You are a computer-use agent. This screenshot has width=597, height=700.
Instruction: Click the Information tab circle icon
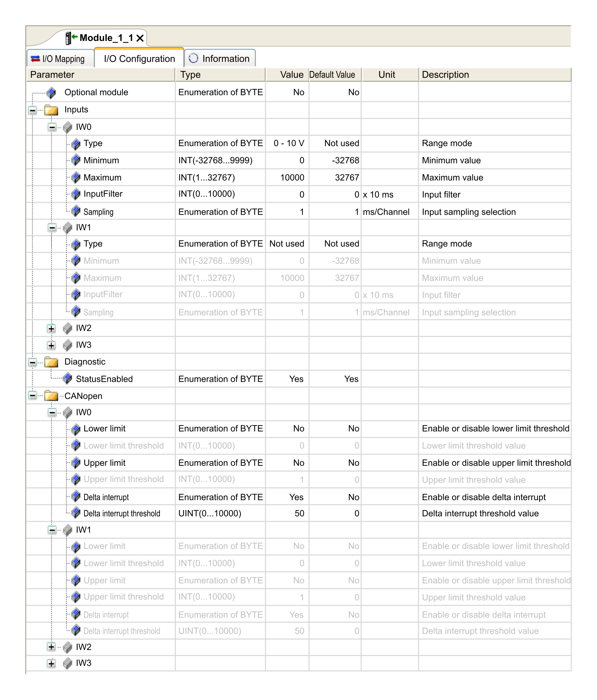pyautogui.click(x=193, y=58)
